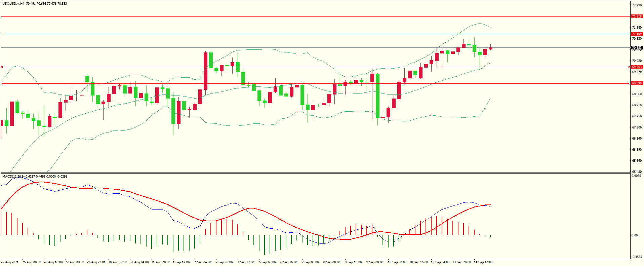Click the 27 Aug 08:00 time label
This screenshot has height=266, width=644.
click(75, 262)
